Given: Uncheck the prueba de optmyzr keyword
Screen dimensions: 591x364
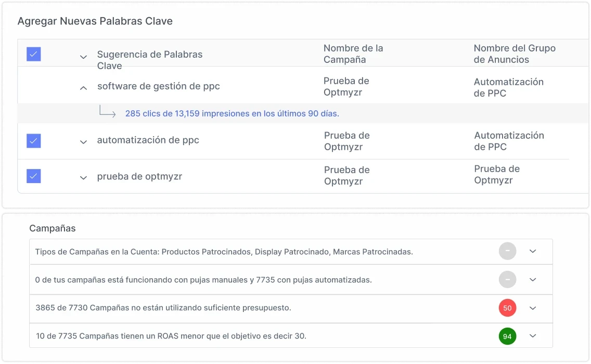Looking at the screenshot, I should 33,176.
